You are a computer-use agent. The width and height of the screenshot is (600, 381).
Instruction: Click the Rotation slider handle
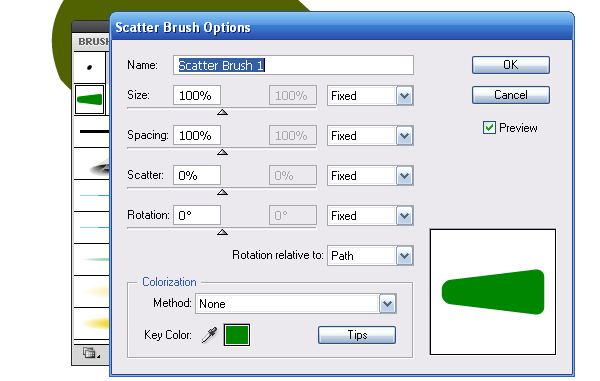[222, 232]
